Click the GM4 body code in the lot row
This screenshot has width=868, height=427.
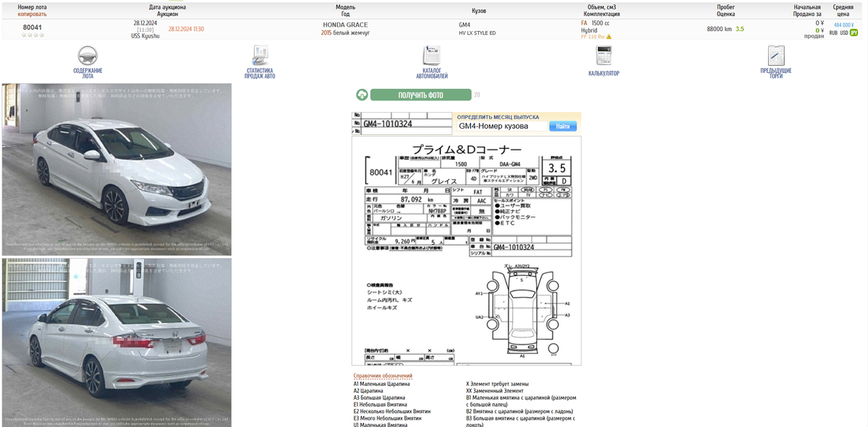[x=464, y=25]
